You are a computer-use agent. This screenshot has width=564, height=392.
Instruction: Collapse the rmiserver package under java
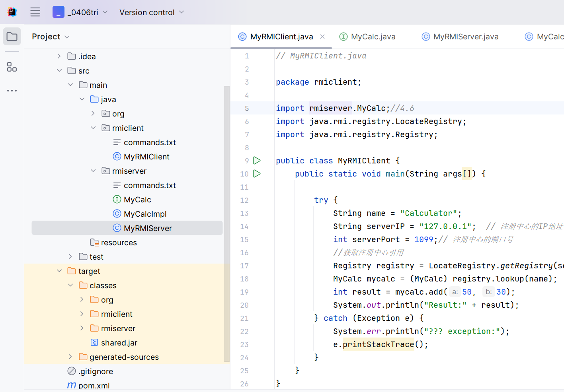(x=93, y=171)
